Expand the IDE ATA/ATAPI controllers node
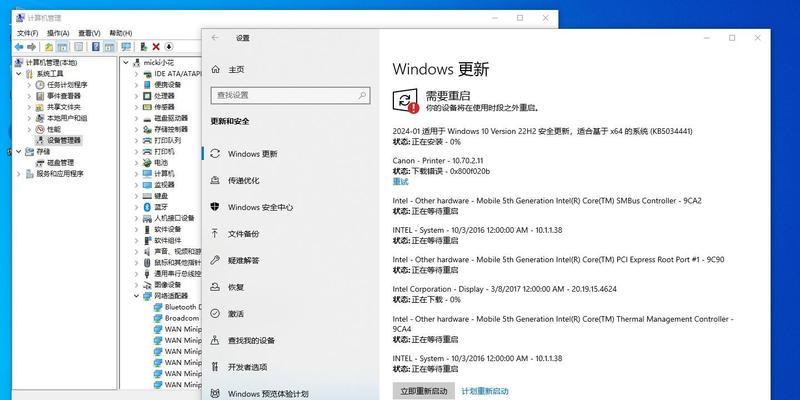Image resolution: width=800 pixels, height=400 pixels. [x=136, y=73]
